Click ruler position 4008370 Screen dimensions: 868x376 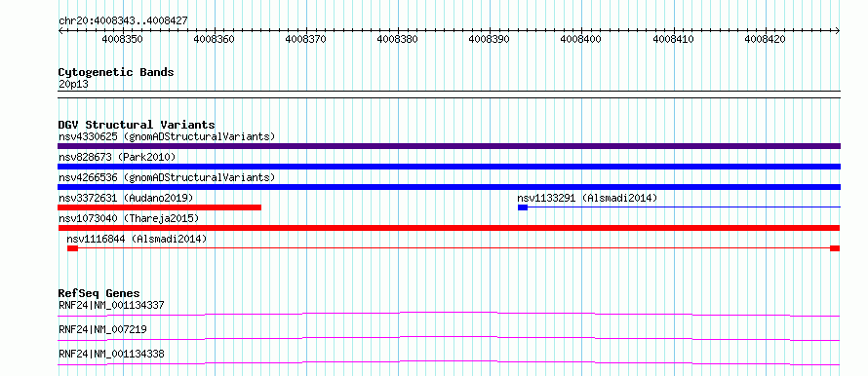(306, 40)
